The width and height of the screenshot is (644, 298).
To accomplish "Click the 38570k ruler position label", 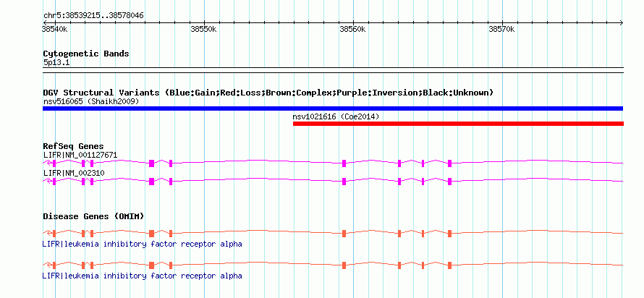I will pos(501,30).
